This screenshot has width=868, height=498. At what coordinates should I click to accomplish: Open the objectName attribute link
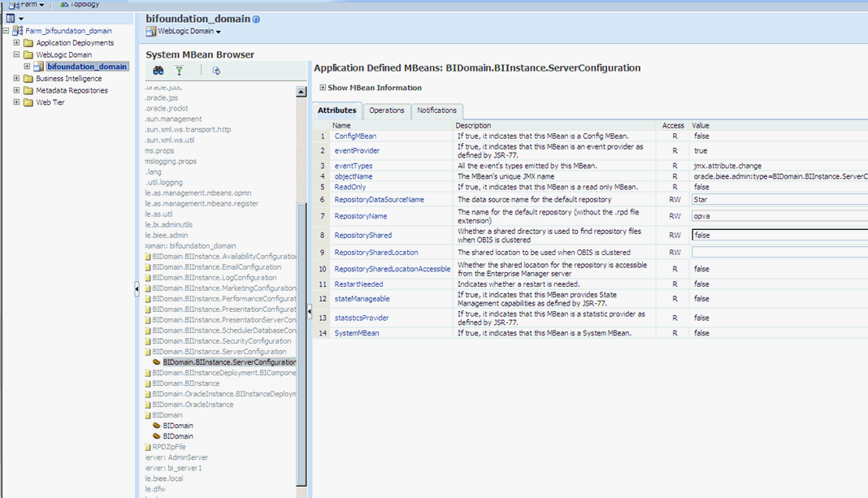(x=354, y=176)
